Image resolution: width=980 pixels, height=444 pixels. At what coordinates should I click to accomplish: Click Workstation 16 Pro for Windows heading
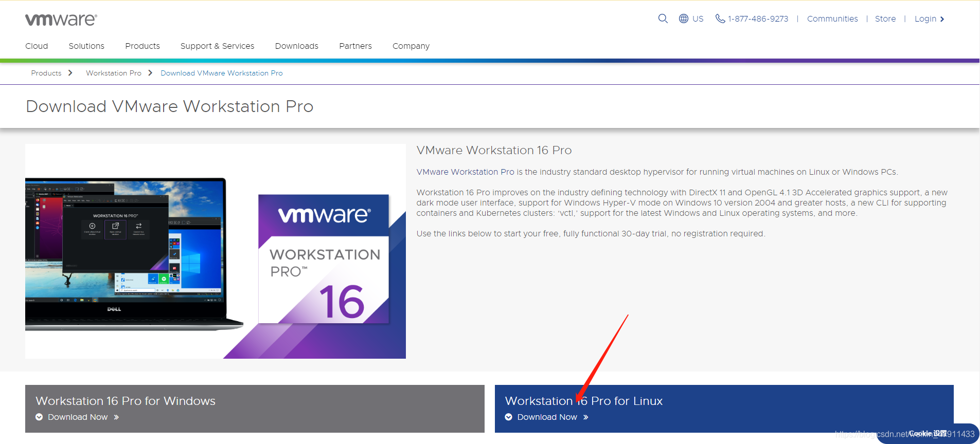[126, 401]
